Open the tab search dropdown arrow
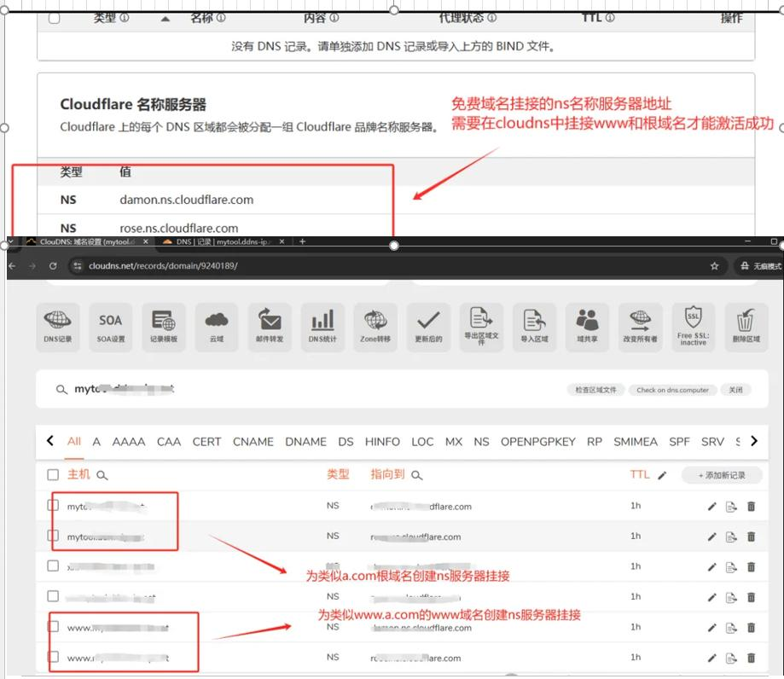The height and width of the screenshot is (679, 784). 11,241
